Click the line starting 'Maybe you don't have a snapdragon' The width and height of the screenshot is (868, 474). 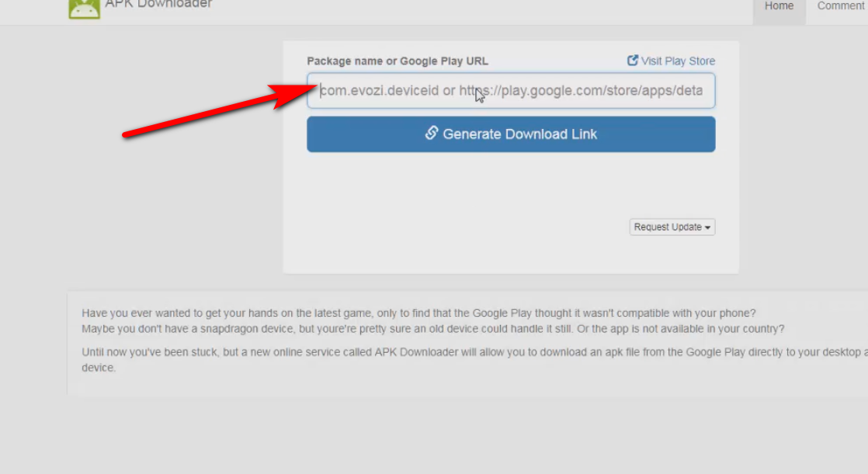tap(433, 329)
